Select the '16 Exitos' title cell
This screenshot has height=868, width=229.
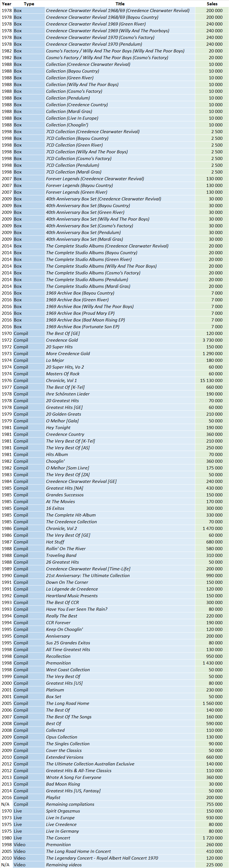click(x=55, y=508)
